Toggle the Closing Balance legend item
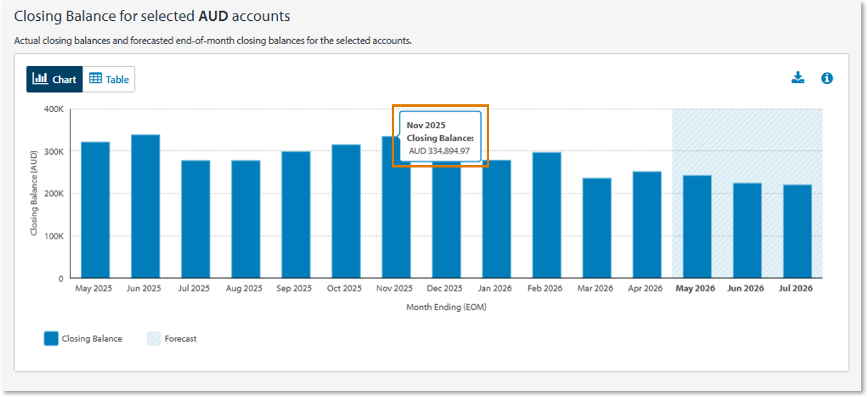Image resolution: width=868 pixels, height=397 pixels. tap(83, 339)
